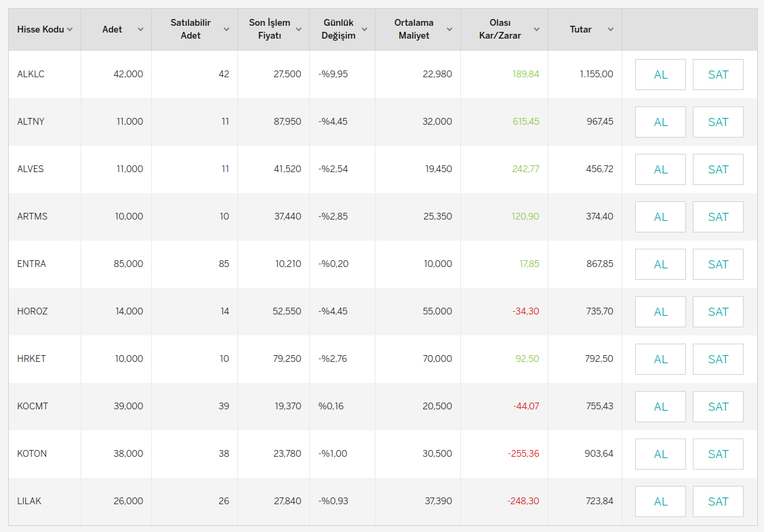Select the ALVES stock code
Image resolution: width=764 pixels, height=532 pixels.
[x=31, y=169]
